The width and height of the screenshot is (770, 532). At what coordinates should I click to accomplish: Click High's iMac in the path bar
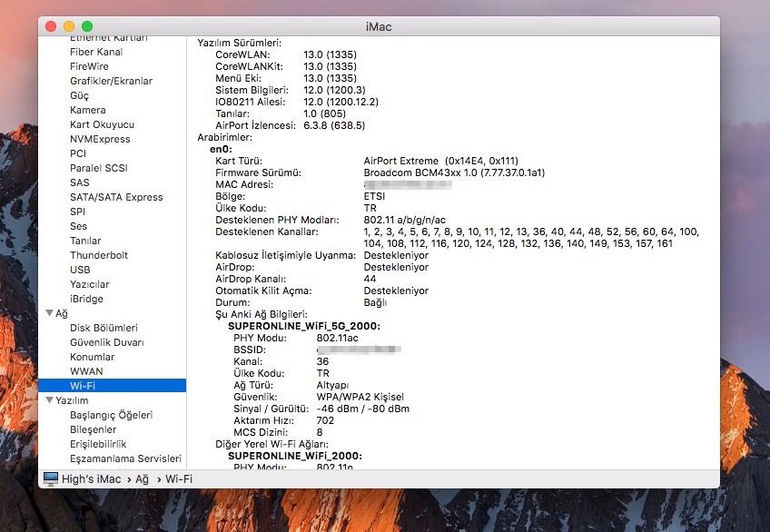[x=92, y=478]
